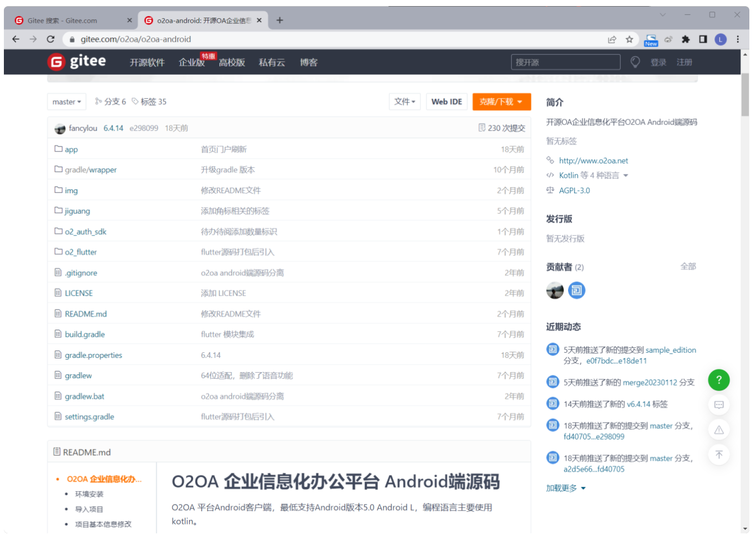Viewport: 756px width, 535px height.
Task: Open fancylou's contributor avatar
Action: coord(555,290)
